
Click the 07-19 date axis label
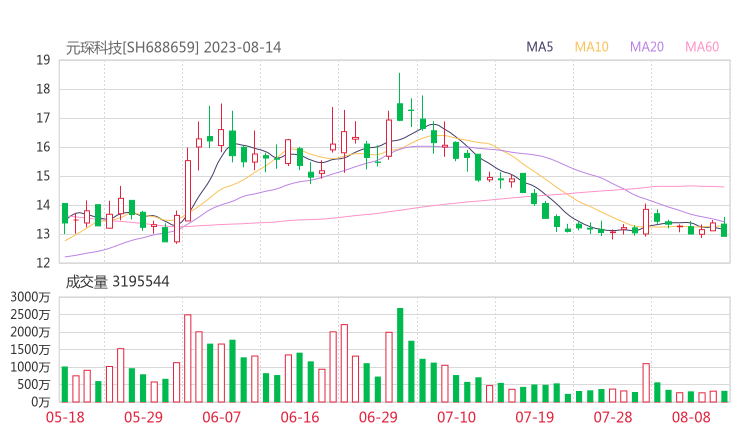[x=534, y=417]
